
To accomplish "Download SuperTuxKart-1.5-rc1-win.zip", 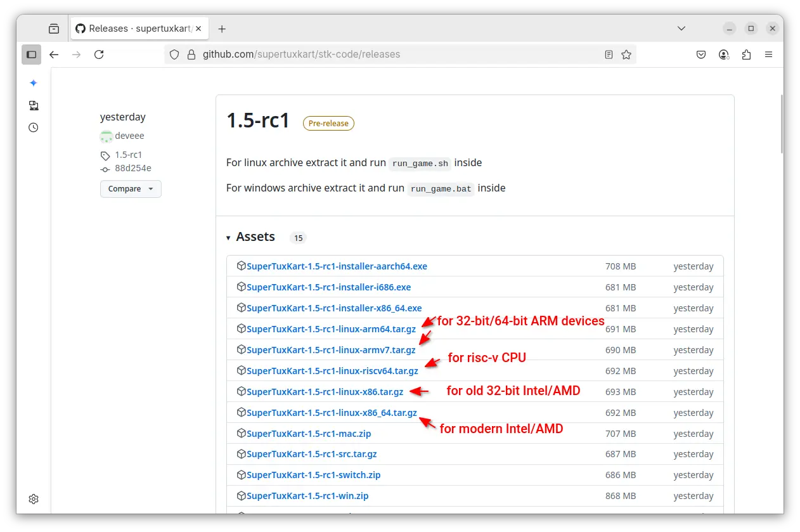I will pyautogui.click(x=307, y=496).
